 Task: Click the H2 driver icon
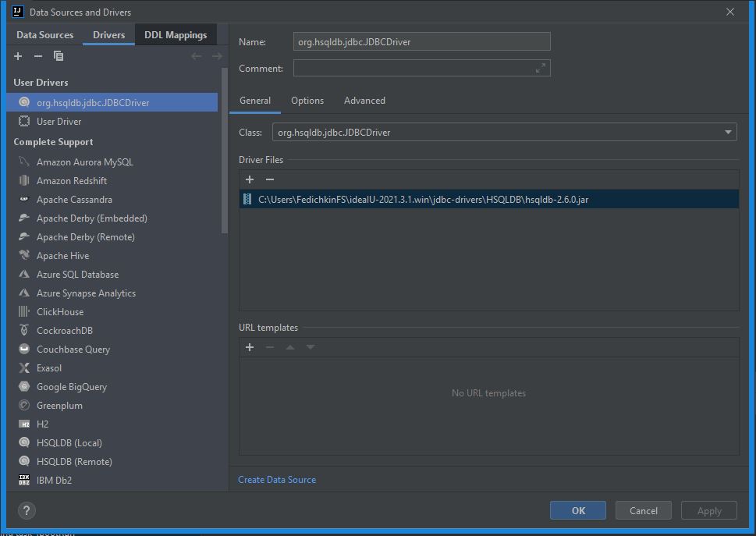click(x=24, y=424)
